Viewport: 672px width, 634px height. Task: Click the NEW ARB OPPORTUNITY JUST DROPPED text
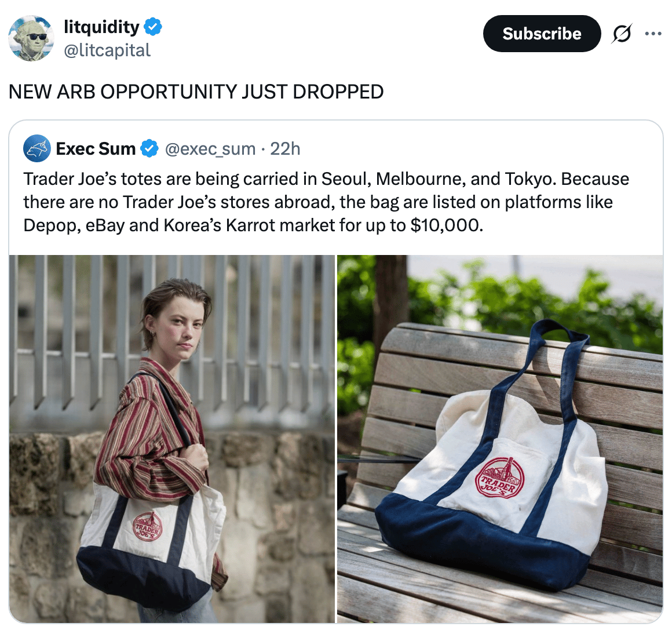[196, 92]
